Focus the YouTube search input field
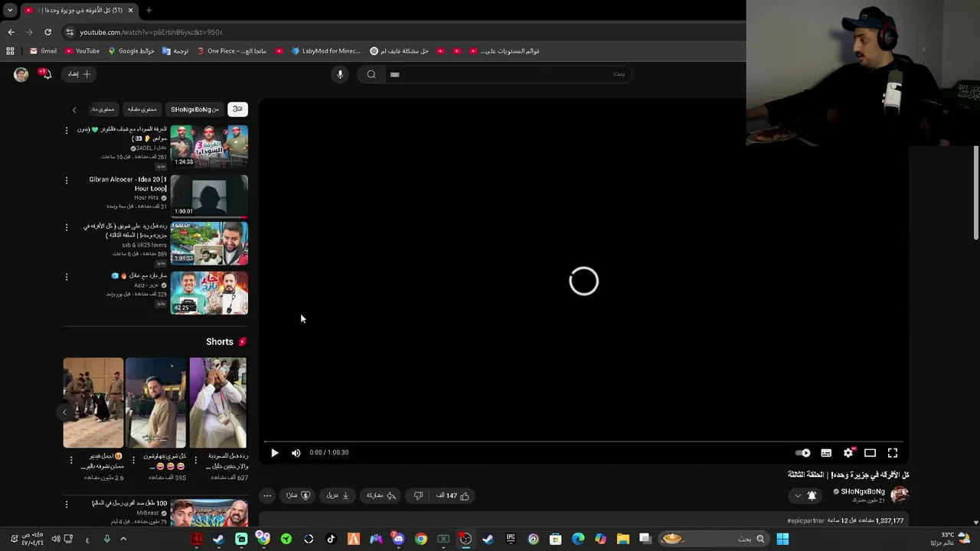Screen dimensions: 980x551 509,74
